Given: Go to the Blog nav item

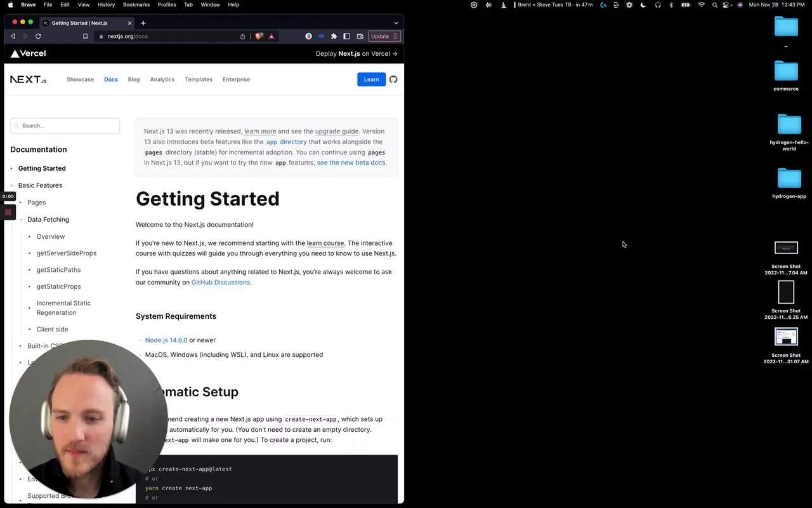Looking at the screenshot, I should (x=134, y=79).
